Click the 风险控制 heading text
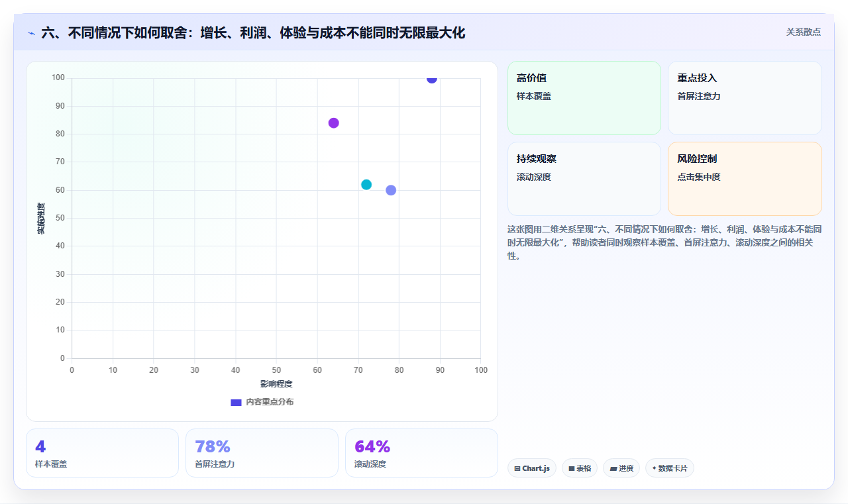The image size is (848, 504). 697,159
